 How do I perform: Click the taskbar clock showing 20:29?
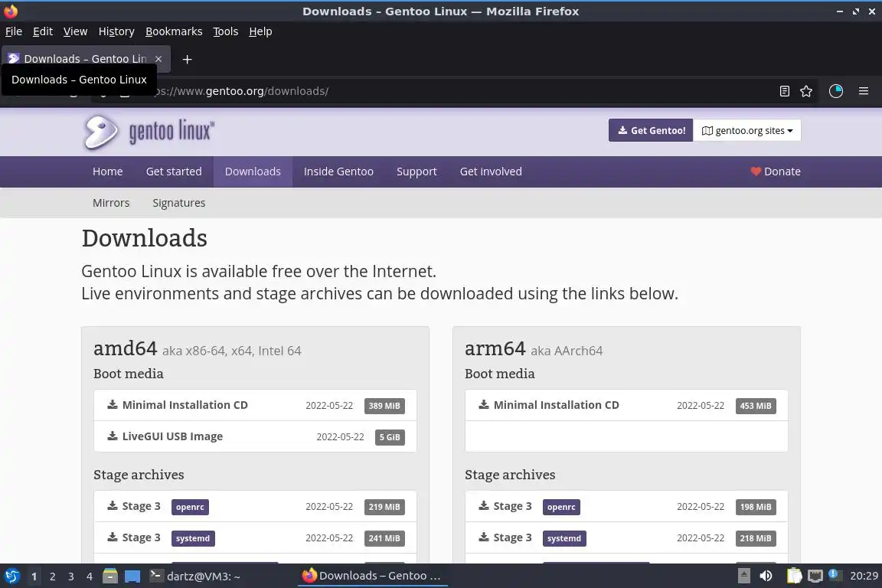tap(864, 576)
